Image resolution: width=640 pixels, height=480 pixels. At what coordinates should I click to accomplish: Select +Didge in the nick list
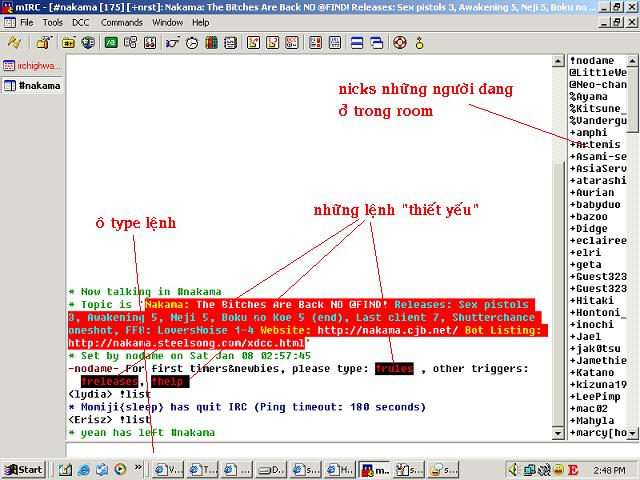click(589, 229)
